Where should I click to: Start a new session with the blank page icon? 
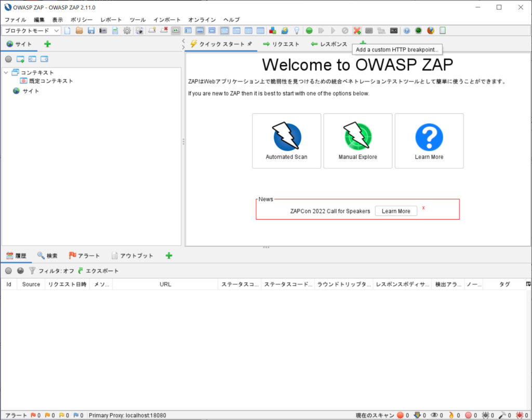coord(68,31)
